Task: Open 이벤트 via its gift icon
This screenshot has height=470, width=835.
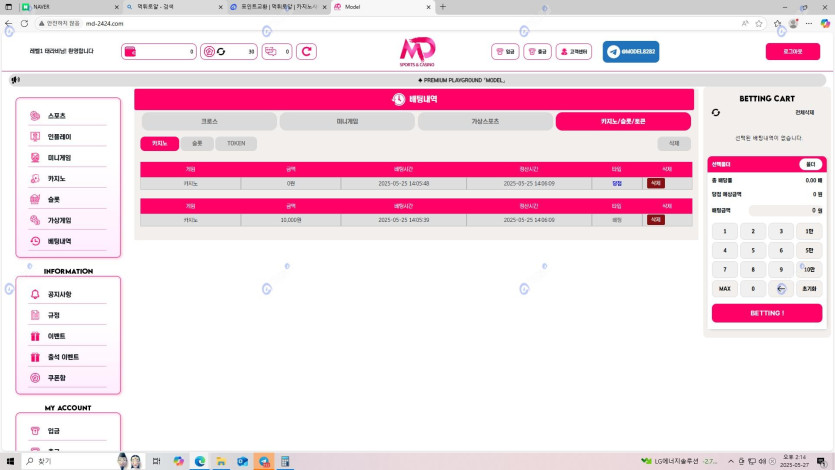Action: click(x=35, y=337)
